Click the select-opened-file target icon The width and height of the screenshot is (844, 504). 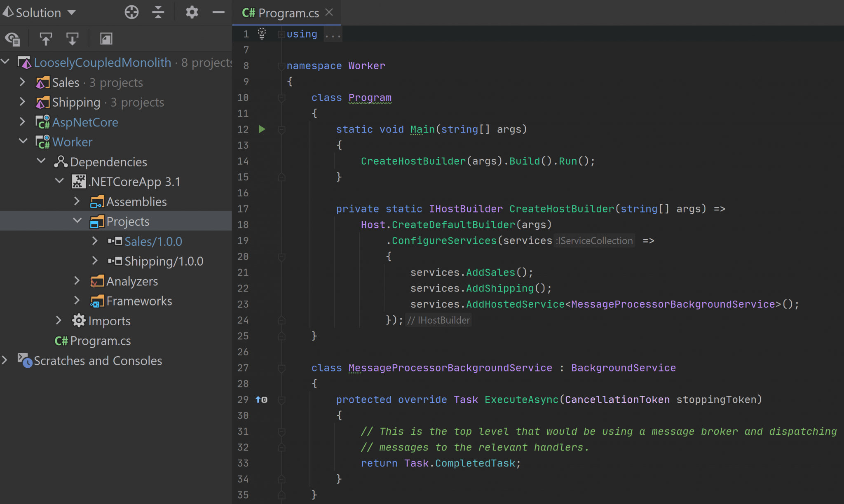pyautogui.click(x=132, y=12)
